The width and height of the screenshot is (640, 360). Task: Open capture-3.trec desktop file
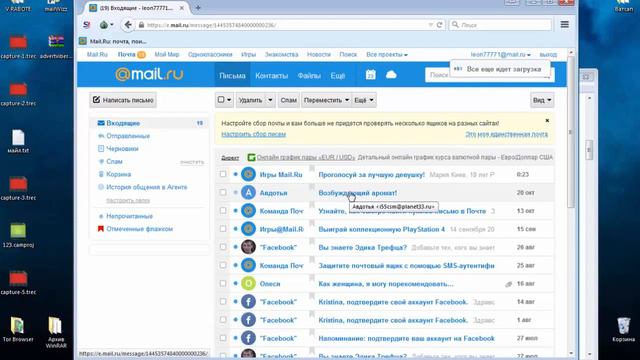pos(18,189)
